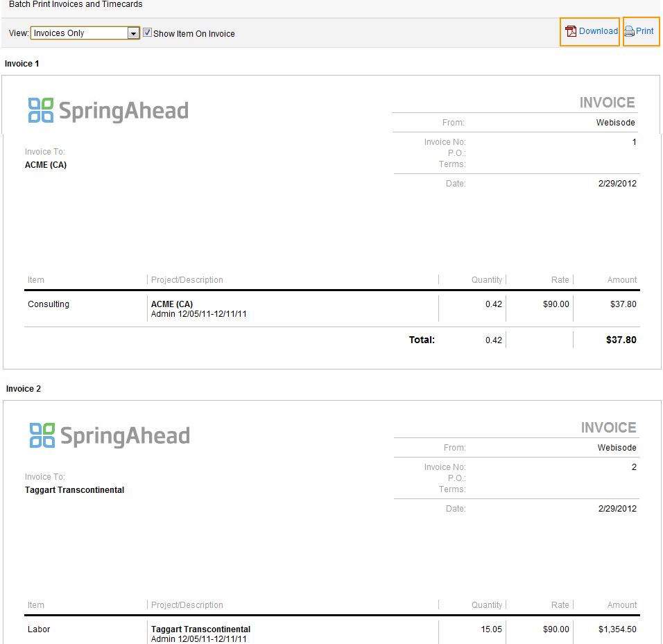The height and width of the screenshot is (644, 663).
Task: Click the $90.00 rate in Labor row
Action: coord(556,629)
